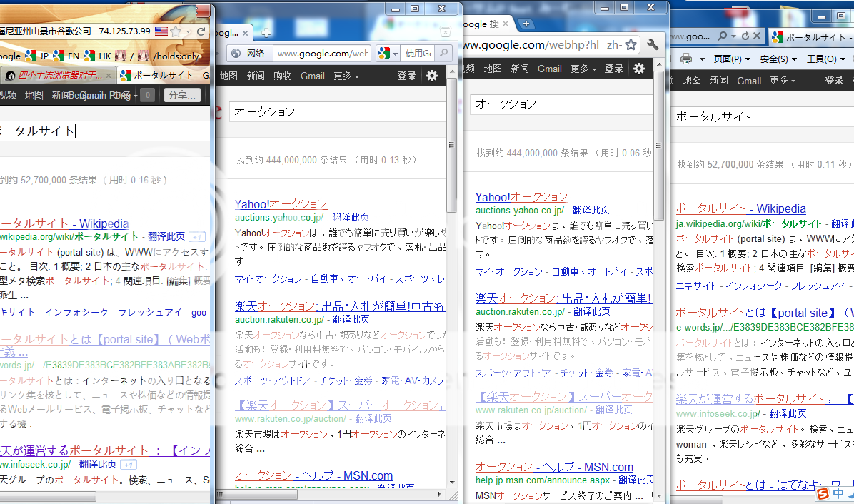Open the HK Google bookmark in Firefox
The image size is (854, 504).
[x=98, y=56]
